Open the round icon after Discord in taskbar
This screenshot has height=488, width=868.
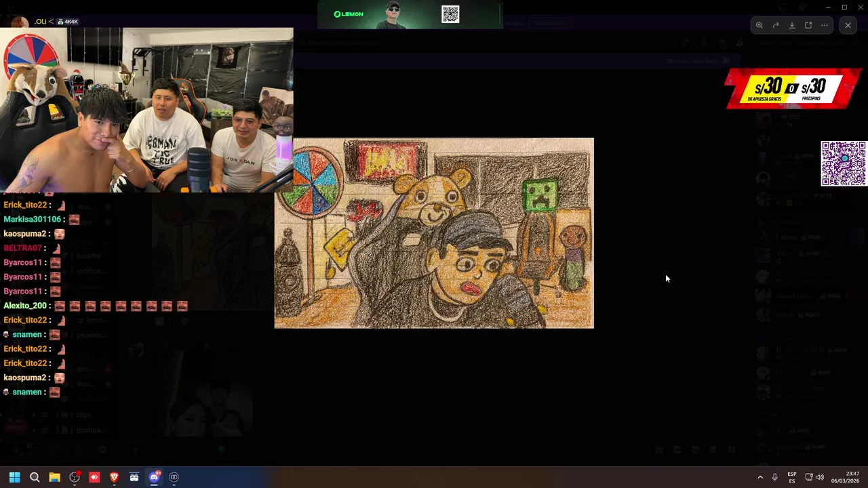(x=174, y=477)
